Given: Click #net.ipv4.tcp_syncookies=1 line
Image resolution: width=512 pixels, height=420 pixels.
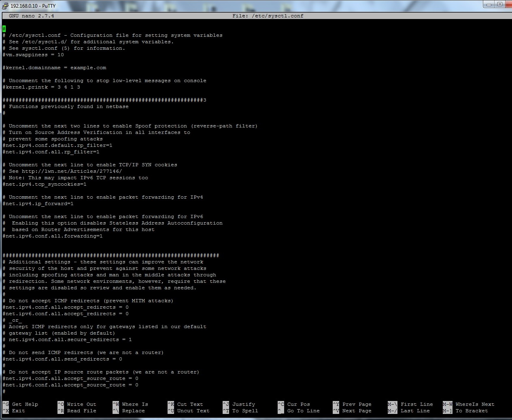Looking at the screenshot, I should click(45, 184).
